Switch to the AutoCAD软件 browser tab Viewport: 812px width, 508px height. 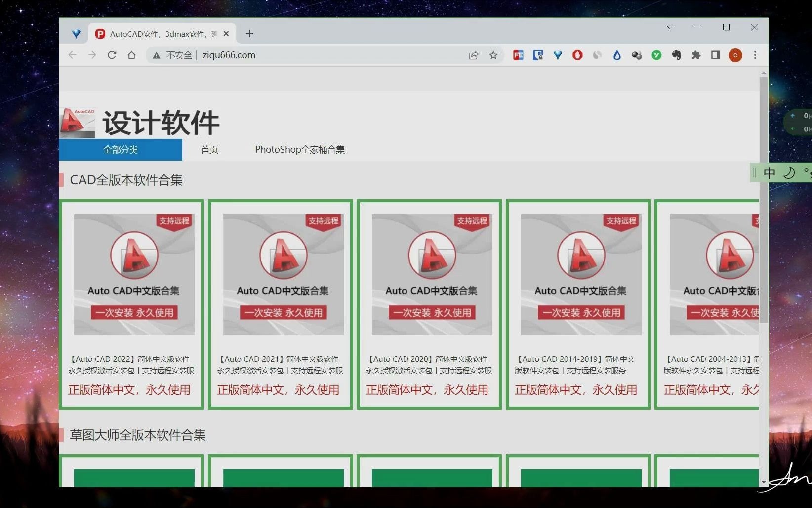(162, 34)
